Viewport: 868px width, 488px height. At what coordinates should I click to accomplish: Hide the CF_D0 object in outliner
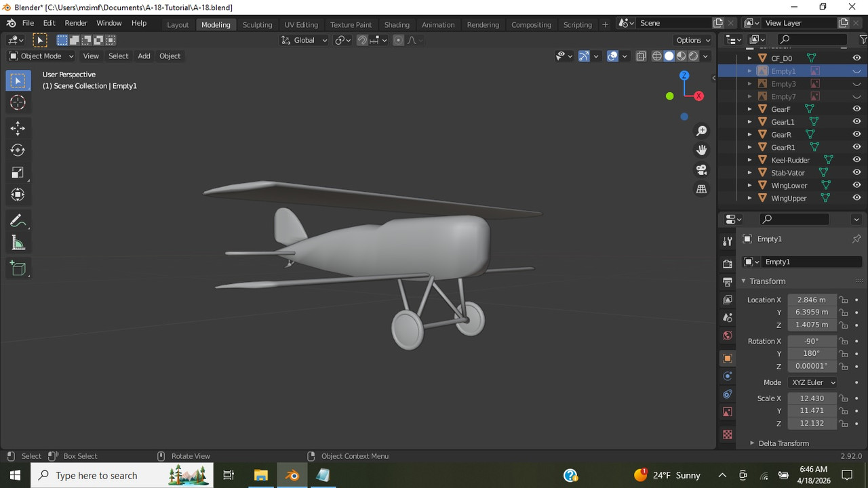pos(856,58)
